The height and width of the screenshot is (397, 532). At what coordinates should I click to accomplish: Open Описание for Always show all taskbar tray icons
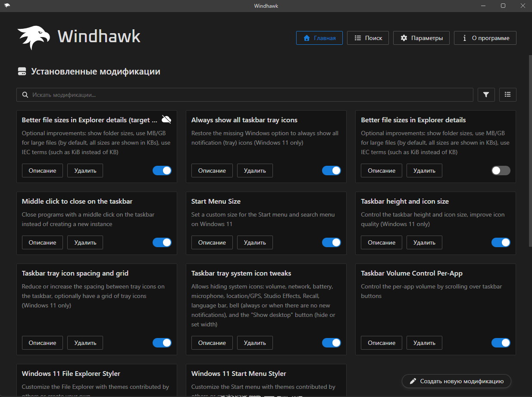point(212,171)
